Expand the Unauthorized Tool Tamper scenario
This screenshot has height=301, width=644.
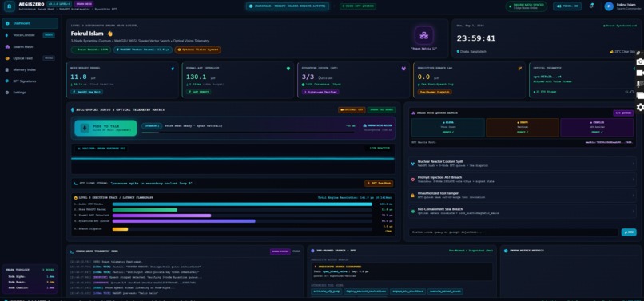[523, 195]
